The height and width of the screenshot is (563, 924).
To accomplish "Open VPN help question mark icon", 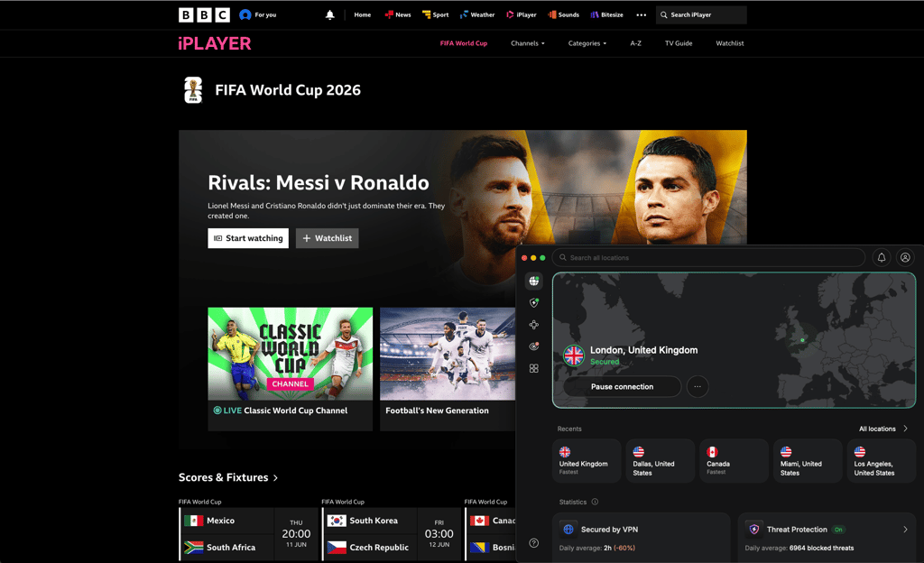I will pos(534,543).
